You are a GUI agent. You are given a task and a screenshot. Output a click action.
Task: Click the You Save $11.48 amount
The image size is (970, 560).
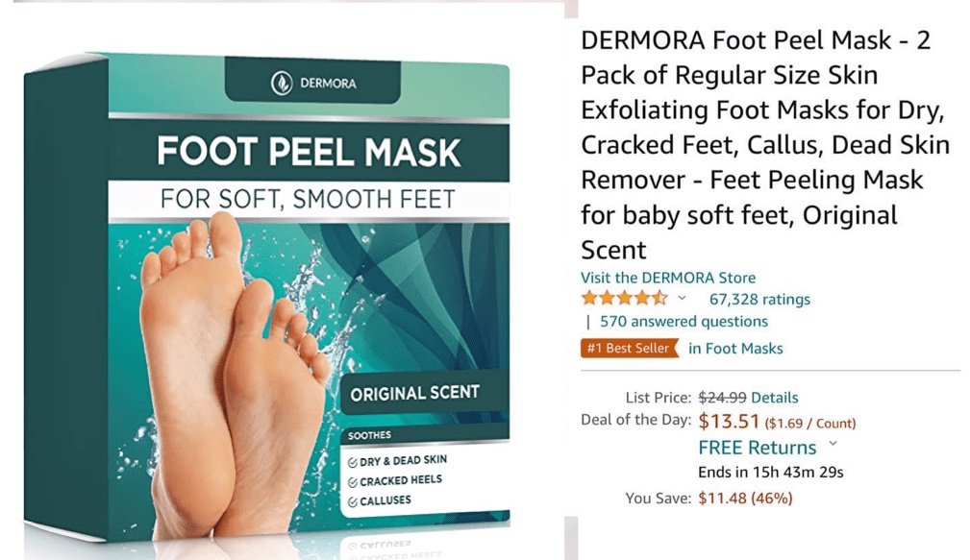pyautogui.click(x=745, y=499)
